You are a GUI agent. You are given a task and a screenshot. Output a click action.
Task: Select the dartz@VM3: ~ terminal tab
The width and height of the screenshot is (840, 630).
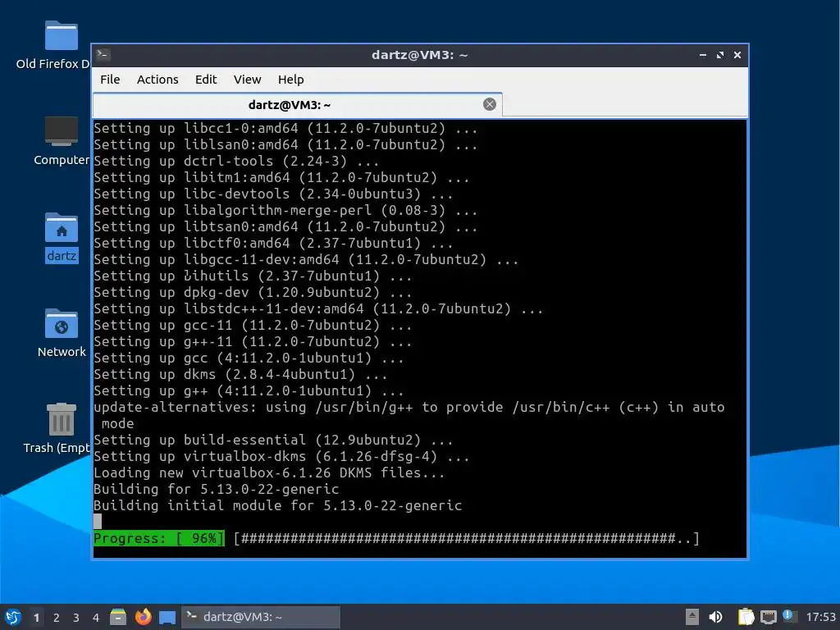click(297, 105)
